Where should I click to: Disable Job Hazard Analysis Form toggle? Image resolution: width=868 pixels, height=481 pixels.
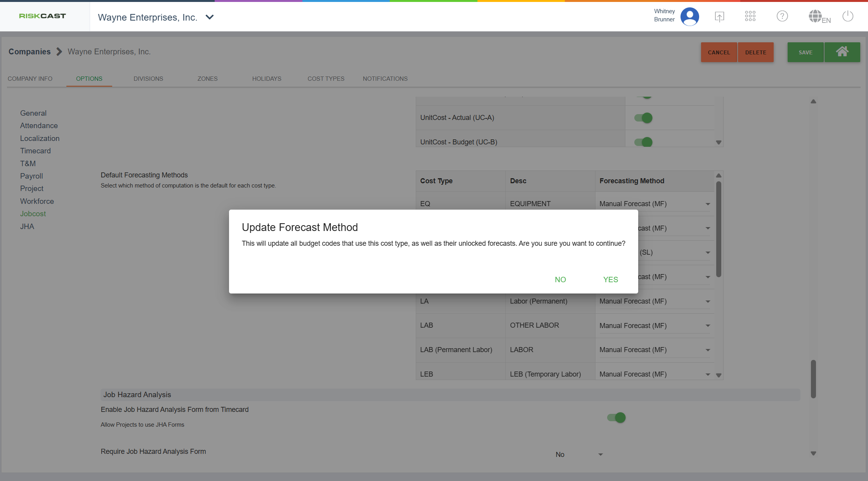[616, 417]
